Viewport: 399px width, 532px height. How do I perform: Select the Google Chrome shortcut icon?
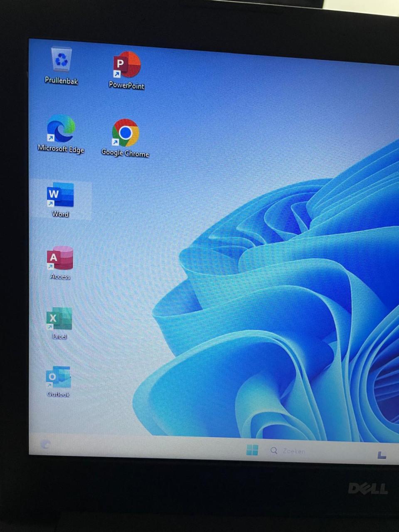click(x=125, y=133)
